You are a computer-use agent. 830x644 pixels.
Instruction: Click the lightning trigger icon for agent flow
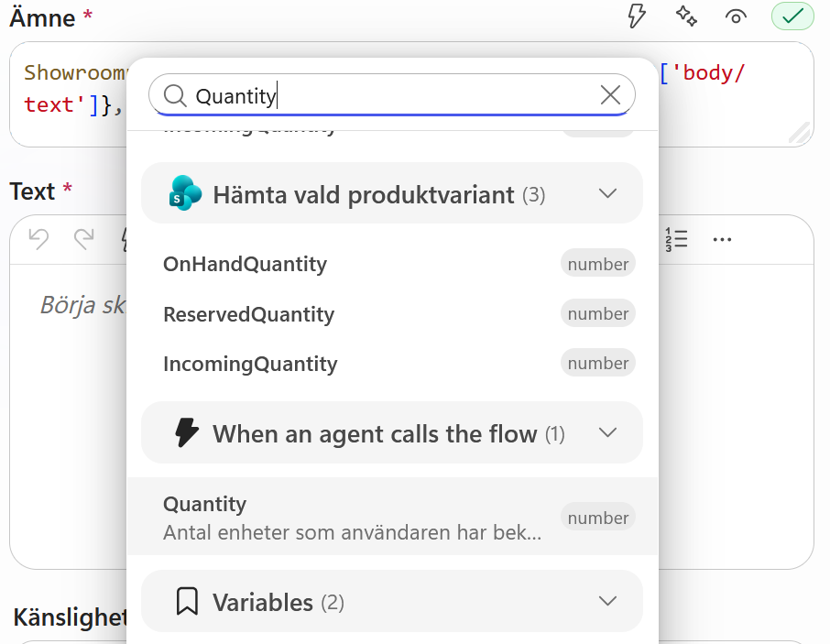point(186,433)
